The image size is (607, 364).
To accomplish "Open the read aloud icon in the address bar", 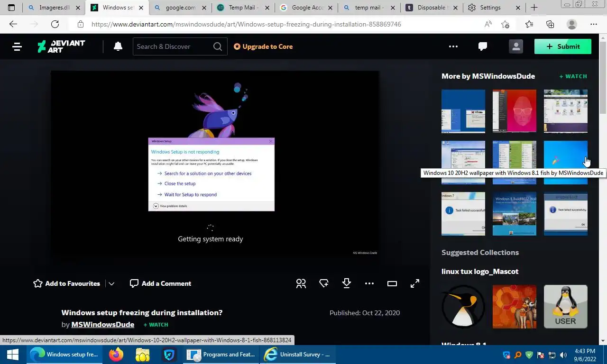I will tap(488, 24).
